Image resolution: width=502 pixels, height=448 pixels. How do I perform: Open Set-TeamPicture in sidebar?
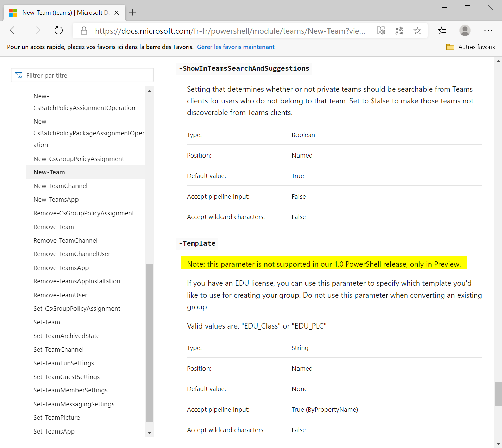pos(57,418)
